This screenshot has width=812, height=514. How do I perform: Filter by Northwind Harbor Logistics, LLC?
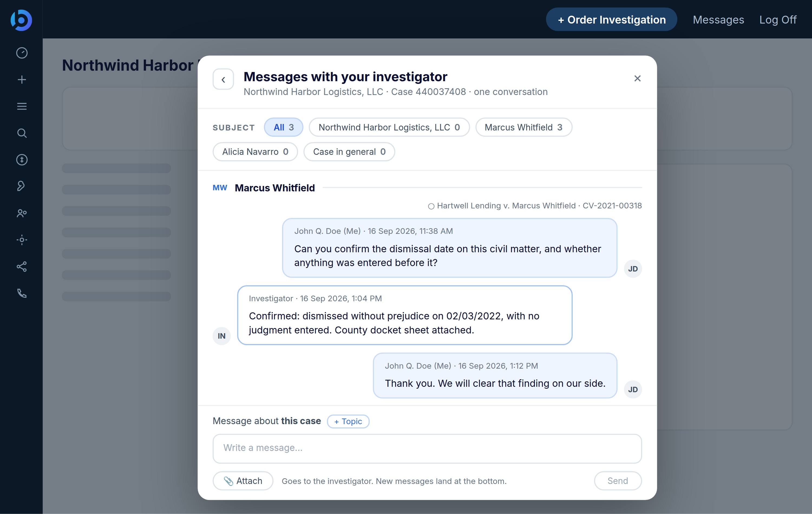tap(389, 127)
